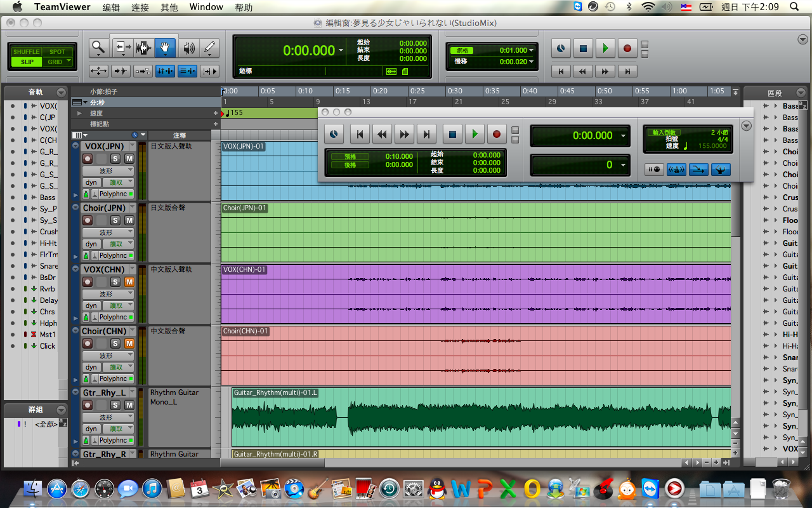
Task: Open the 其他 menu
Action: pyautogui.click(x=169, y=7)
